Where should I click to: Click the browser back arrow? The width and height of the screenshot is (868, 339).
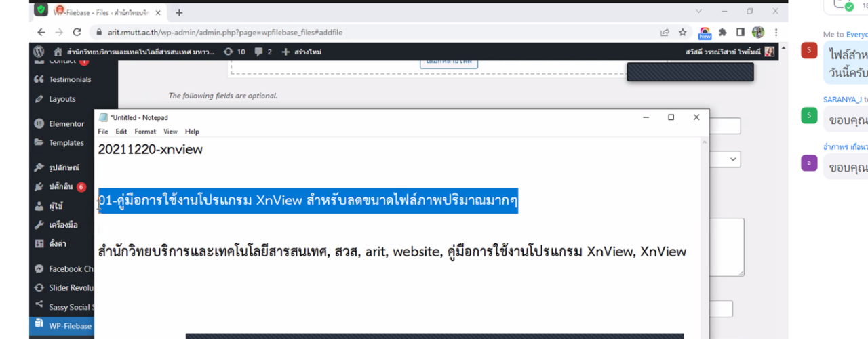pyautogui.click(x=42, y=32)
